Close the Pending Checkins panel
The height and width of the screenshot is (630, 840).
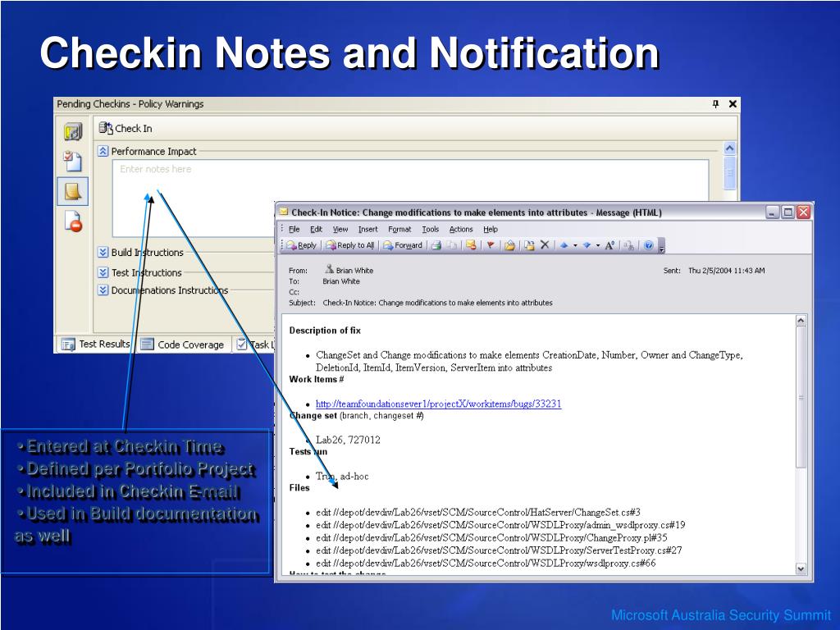[733, 104]
